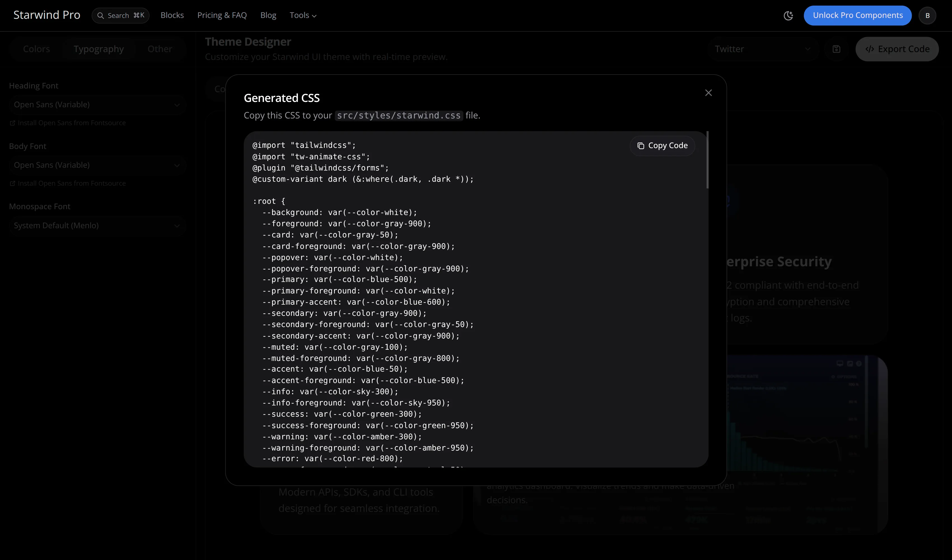The image size is (952, 560).
Task: Click Starwind Pro logo
Action: (x=47, y=15)
